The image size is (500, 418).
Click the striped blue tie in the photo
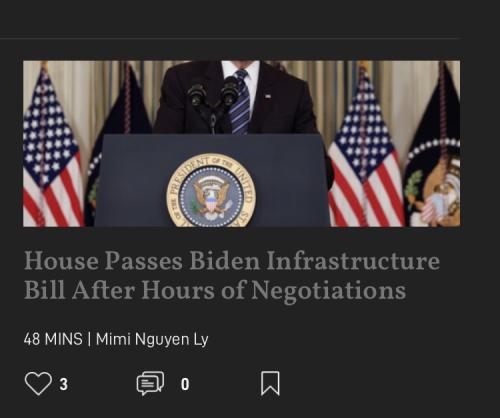[x=241, y=102]
